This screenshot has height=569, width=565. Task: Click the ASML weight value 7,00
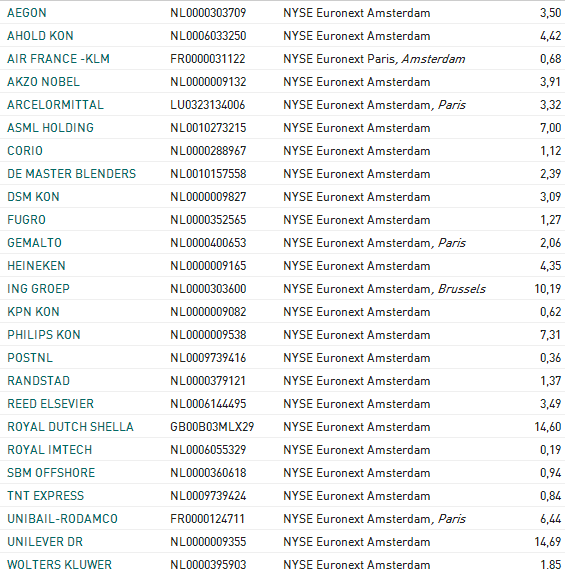pyautogui.click(x=551, y=128)
